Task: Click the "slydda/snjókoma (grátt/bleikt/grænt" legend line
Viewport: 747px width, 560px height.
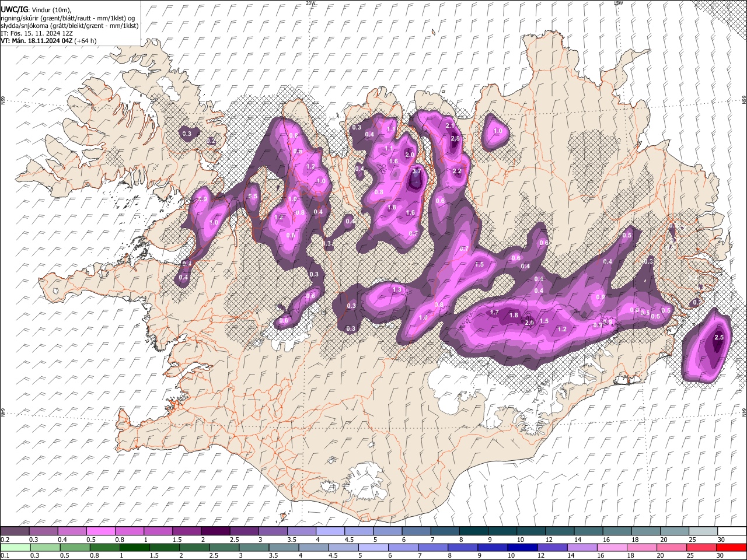Action: pyautogui.click(x=69, y=26)
